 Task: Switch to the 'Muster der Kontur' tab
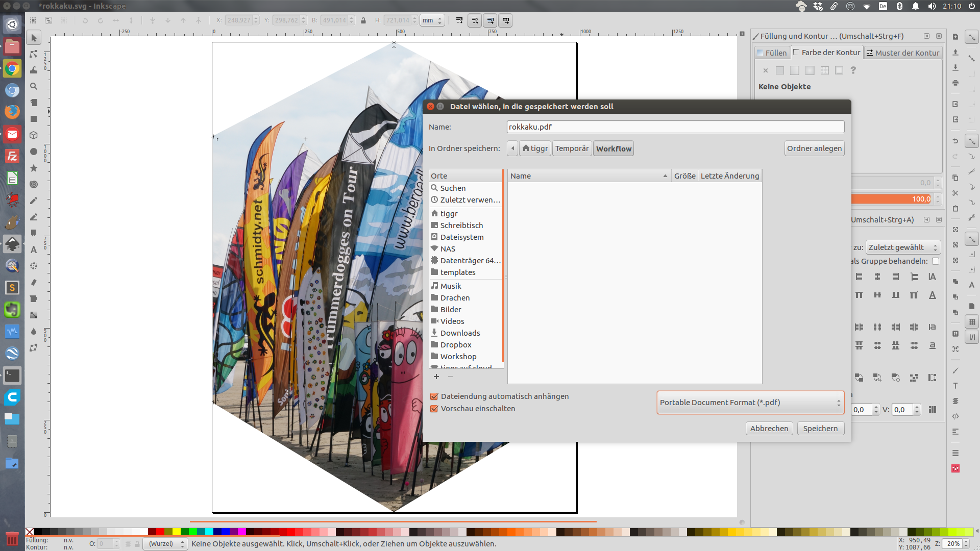coord(902,53)
